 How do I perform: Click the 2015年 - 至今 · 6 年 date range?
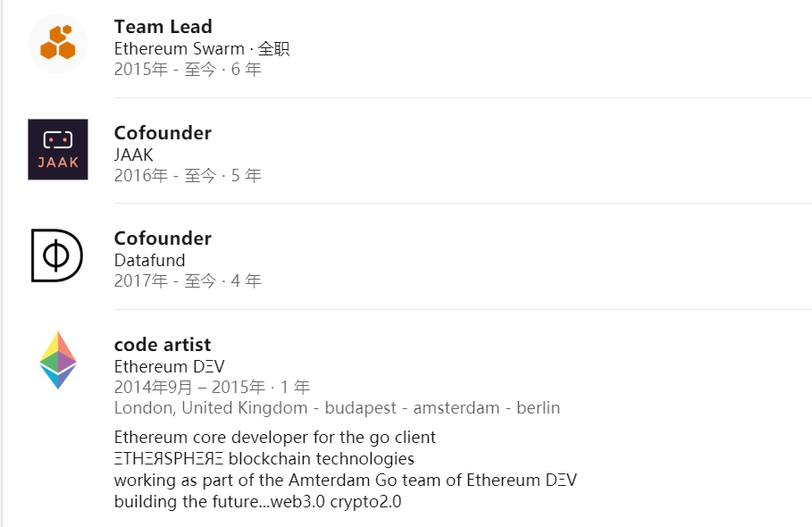click(x=188, y=70)
